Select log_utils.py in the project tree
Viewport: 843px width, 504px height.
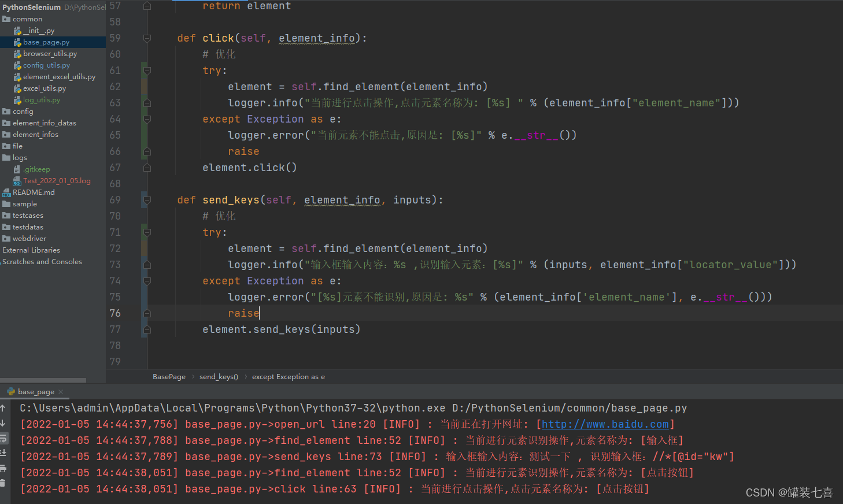point(42,100)
